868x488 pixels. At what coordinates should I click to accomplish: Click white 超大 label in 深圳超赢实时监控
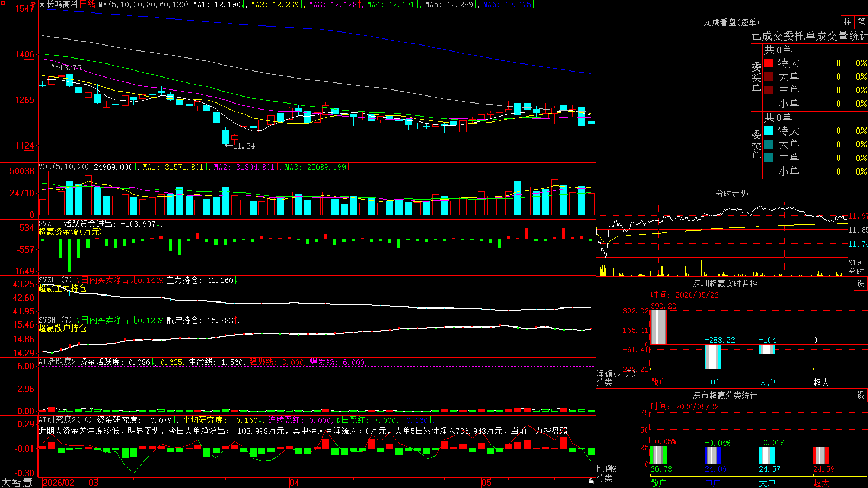click(821, 382)
